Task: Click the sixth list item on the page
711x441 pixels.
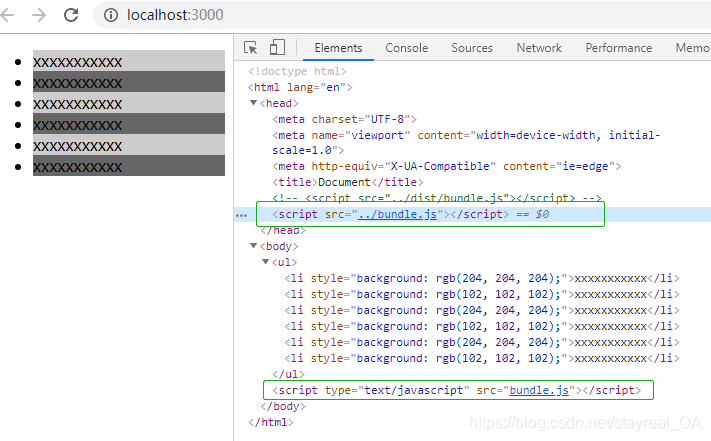Action: click(129, 165)
